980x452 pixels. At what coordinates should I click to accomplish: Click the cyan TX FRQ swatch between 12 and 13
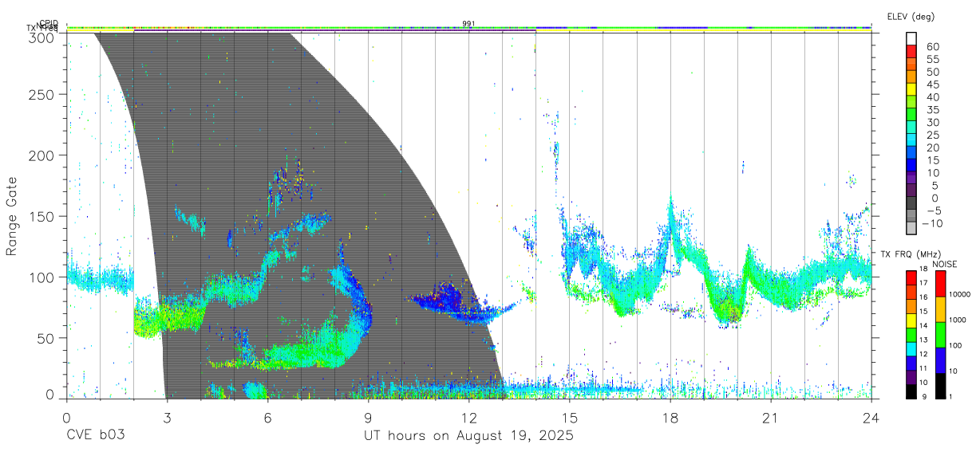coord(911,348)
